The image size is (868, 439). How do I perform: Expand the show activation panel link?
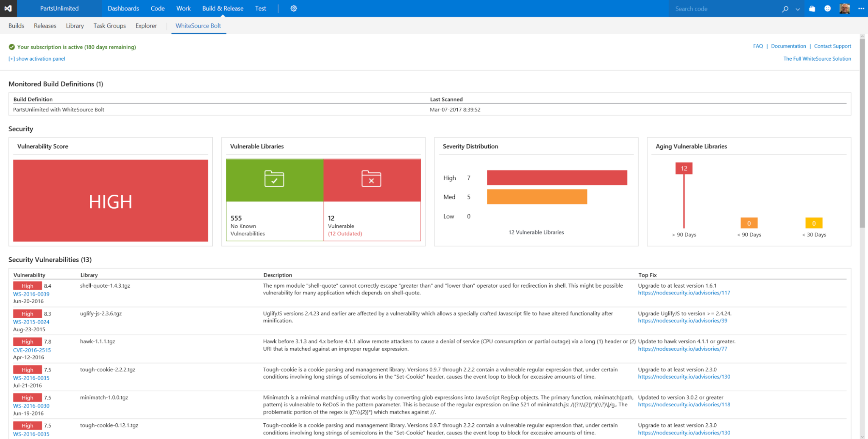pyautogui.click(x=37, y=59)
